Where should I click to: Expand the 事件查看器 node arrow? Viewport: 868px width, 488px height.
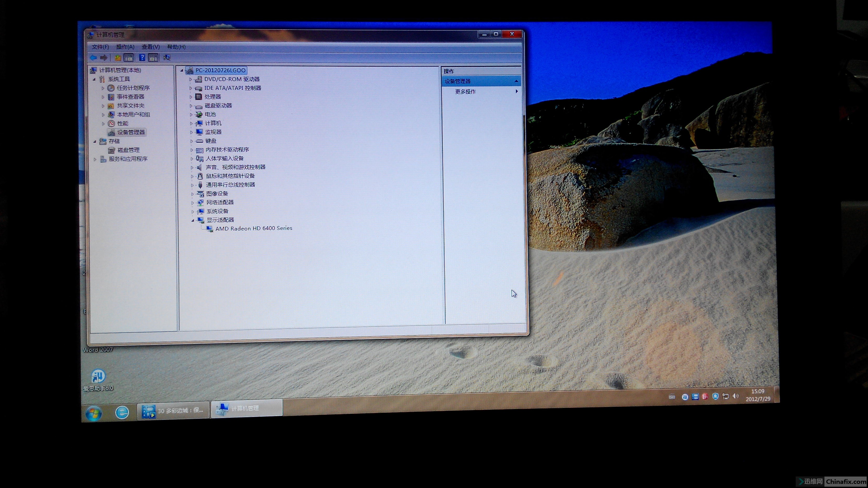click(103, 97)
